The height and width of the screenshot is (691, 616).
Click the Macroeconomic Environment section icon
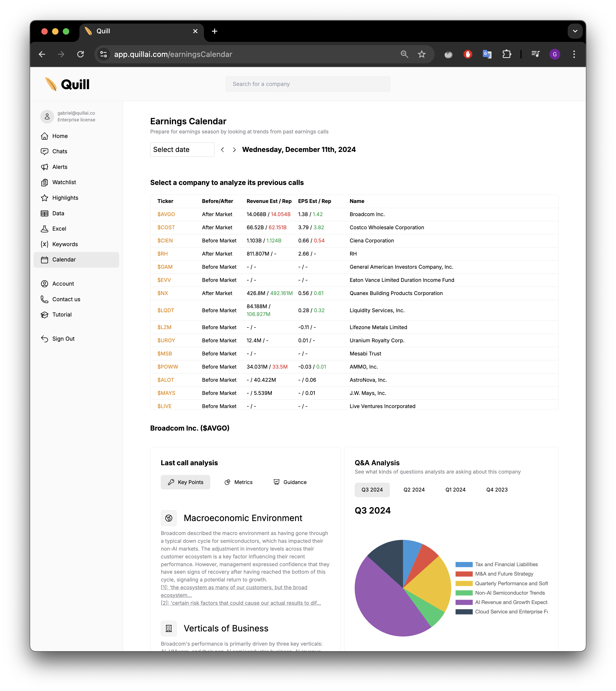point(168,518)
